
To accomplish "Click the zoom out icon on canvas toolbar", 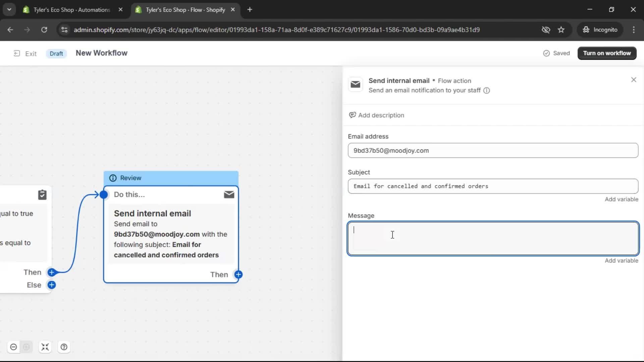I will [x=13, y=347].
